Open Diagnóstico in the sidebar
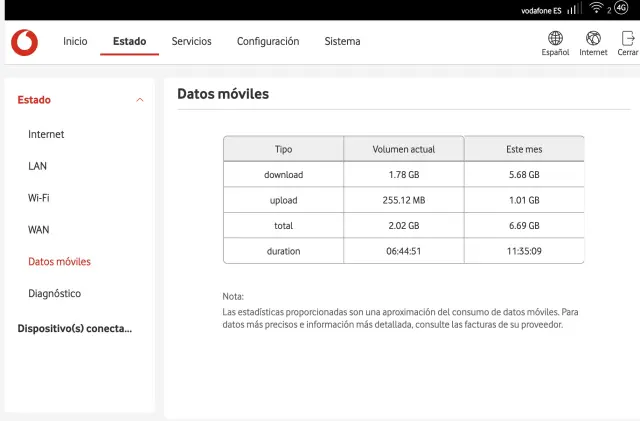Viewport: 640px width, 421px height. coord(54,294)
